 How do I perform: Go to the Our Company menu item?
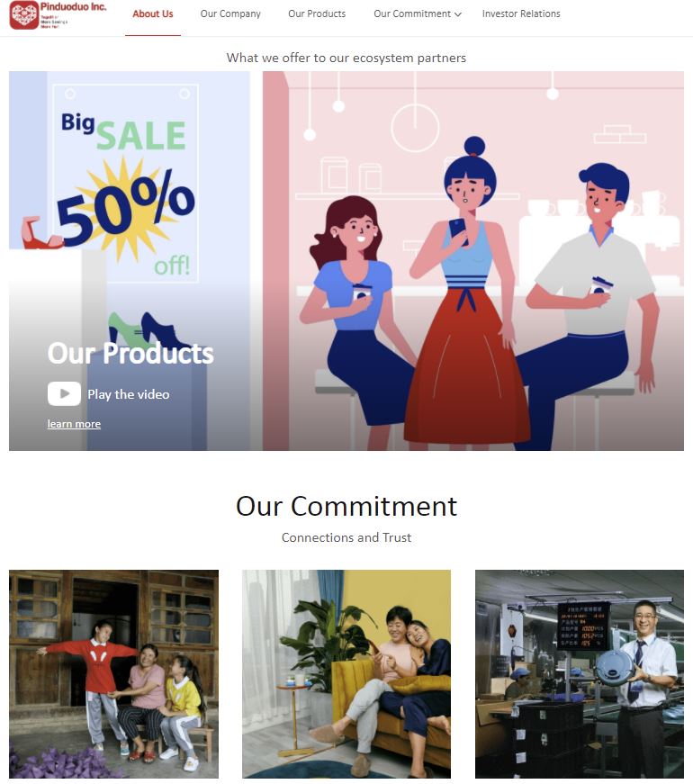[x=230, y=14]
